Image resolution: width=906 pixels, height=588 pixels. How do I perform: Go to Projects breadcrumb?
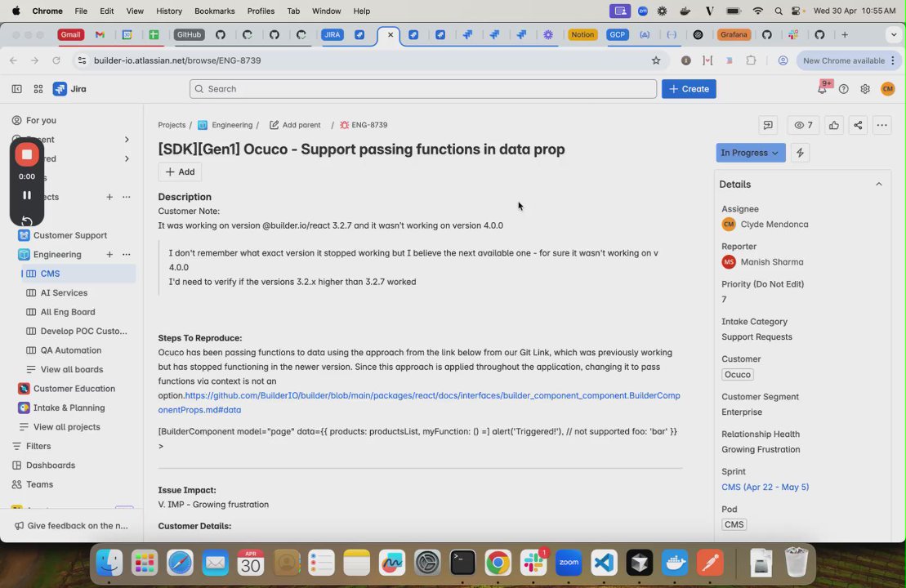(x=172, y=125)
